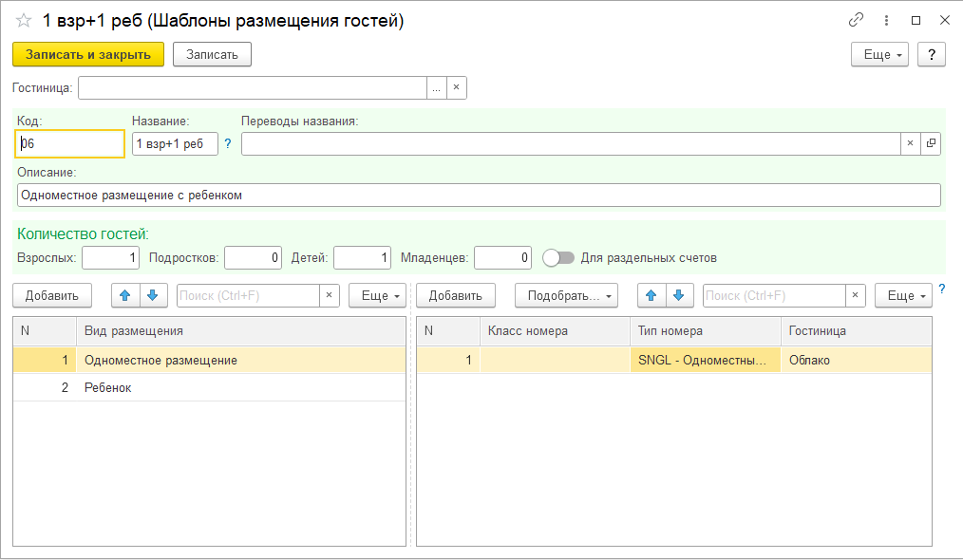Open Гостиница selection with ellipsis button
This screenshot has width=963, height=560.
pyautogui.click(x=436, y=88)
